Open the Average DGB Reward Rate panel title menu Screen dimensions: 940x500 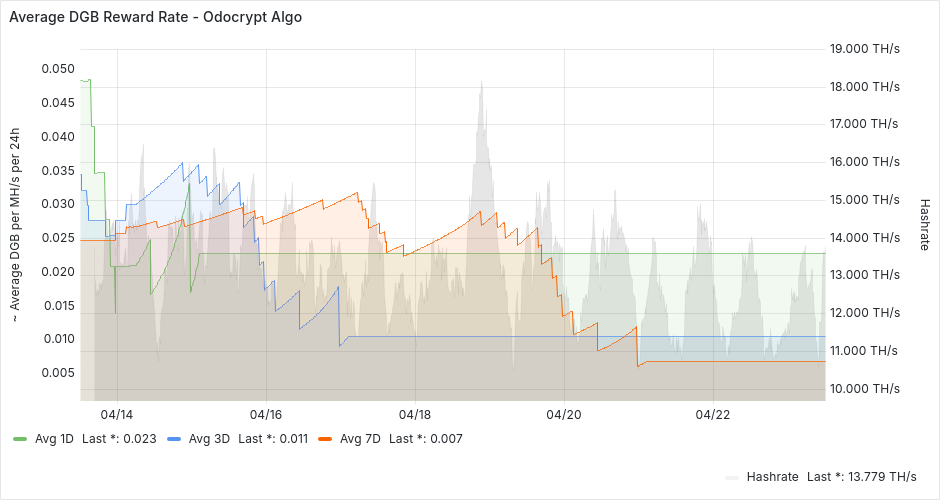point(155,17)
